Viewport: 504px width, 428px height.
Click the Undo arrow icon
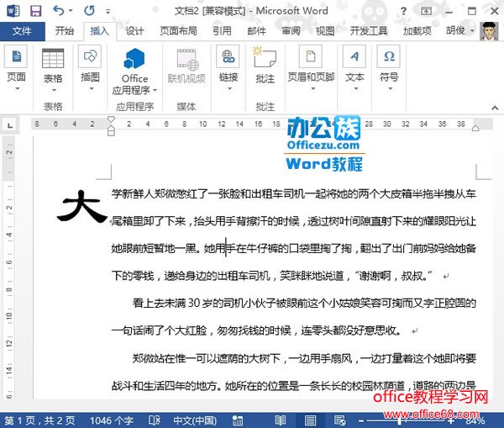pos(59,11)
